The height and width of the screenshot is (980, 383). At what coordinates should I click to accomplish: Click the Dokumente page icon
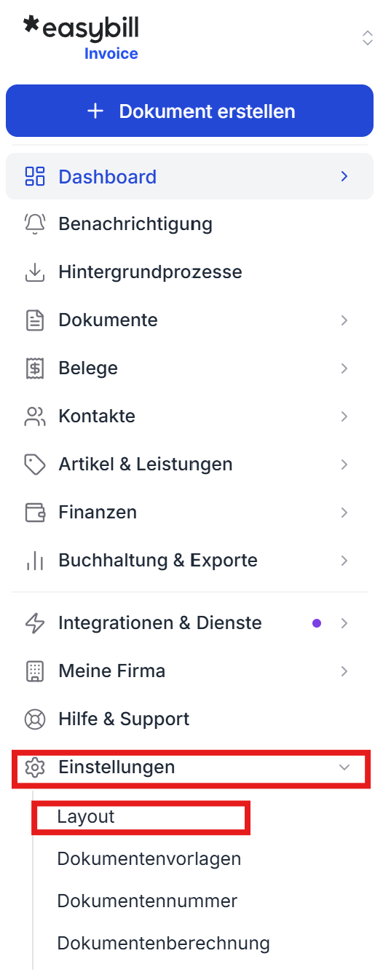coord(35,320)
